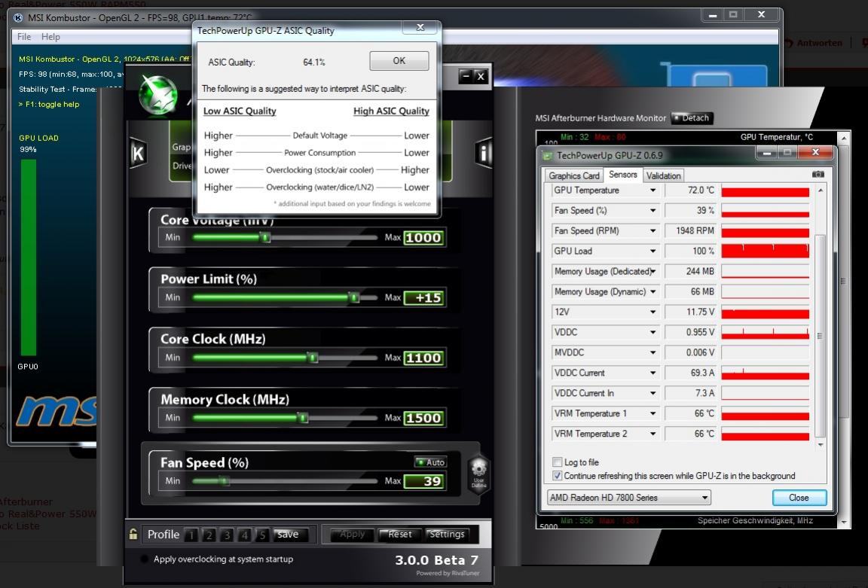Toggle the fan speed Auto button
The image size is (868, 588).
point(430,462)
